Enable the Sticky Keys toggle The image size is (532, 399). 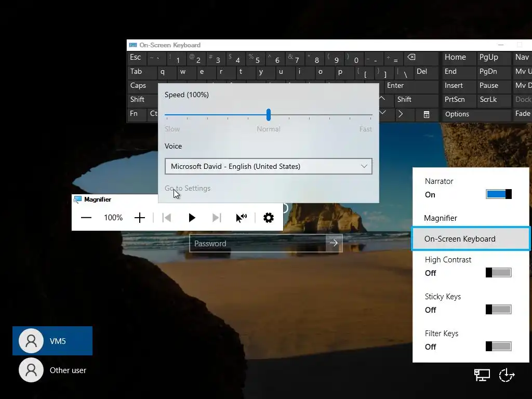[498, 310]
